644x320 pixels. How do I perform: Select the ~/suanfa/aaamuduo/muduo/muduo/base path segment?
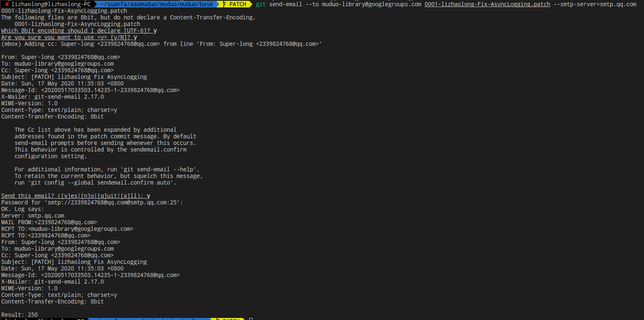[x=157, y=4]
